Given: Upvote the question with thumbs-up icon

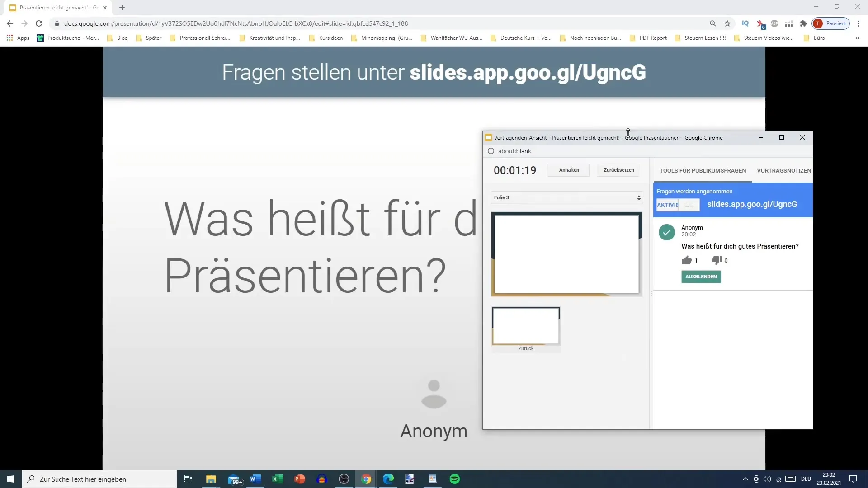Looking at the screenshot, I should [687, 260].
